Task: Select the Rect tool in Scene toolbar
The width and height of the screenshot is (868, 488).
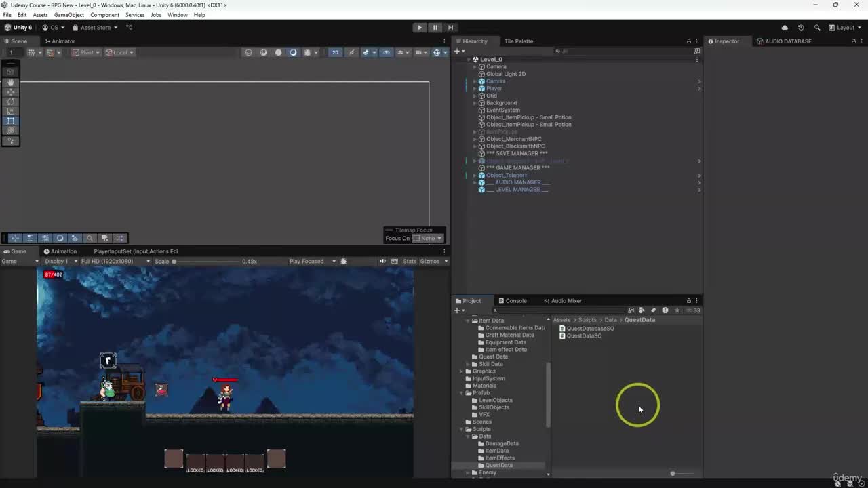Action: pos(11,121)
